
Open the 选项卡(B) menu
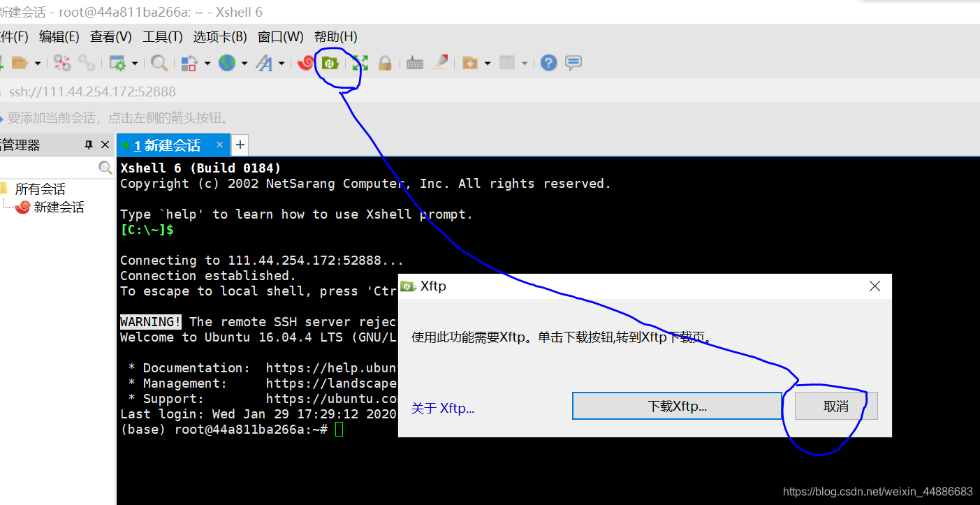220,37
